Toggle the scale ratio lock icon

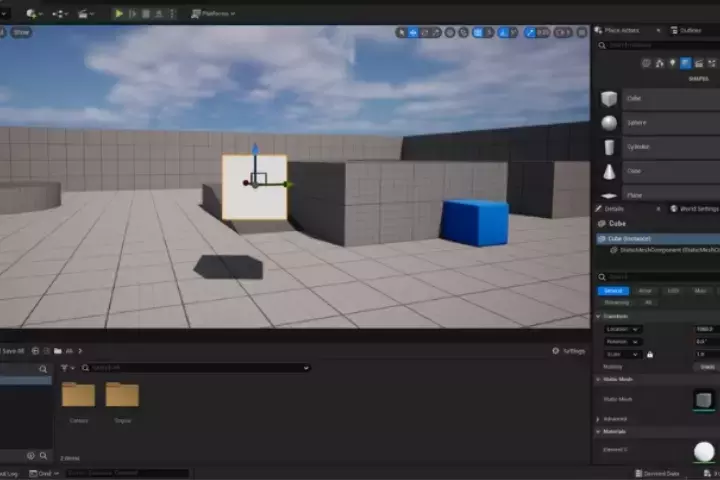tap(650, 355)
